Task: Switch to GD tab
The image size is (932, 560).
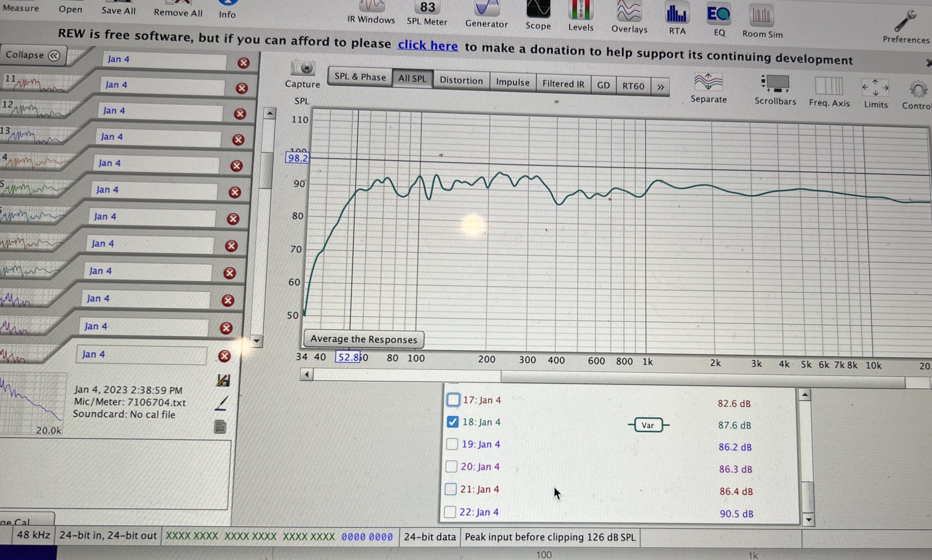Action: [603, 86]
